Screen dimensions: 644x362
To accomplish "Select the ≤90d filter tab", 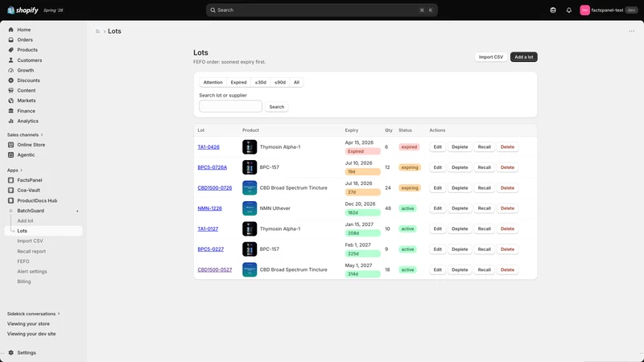I will (x=279, y=83).
